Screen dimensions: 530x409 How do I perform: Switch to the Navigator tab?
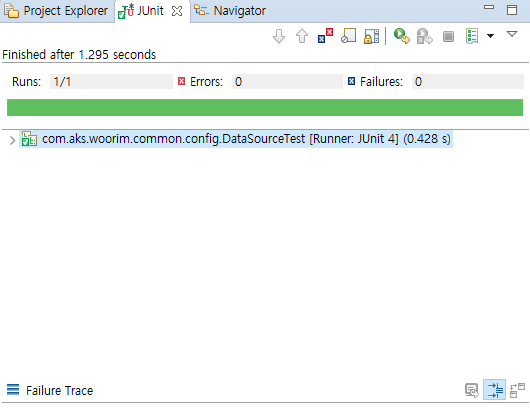pyautogui.click(x=230, y=11)
